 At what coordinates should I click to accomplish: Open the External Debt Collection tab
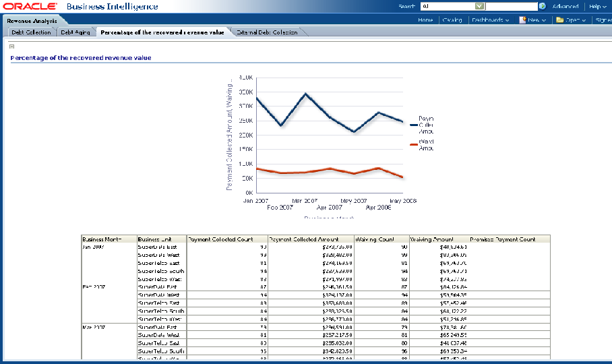pos(267,32)
